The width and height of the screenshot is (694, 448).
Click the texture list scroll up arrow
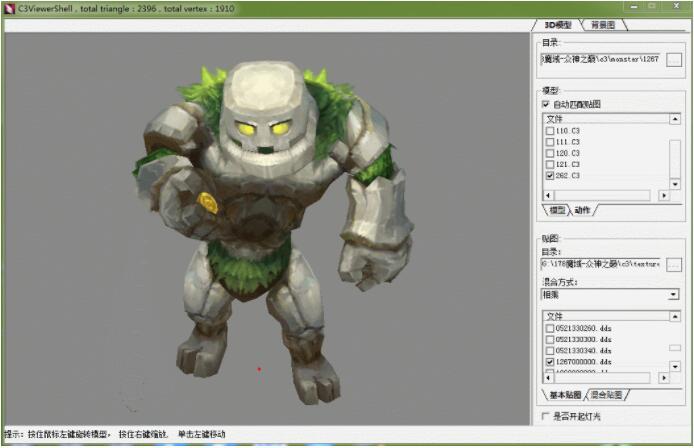tap(675, 316)
